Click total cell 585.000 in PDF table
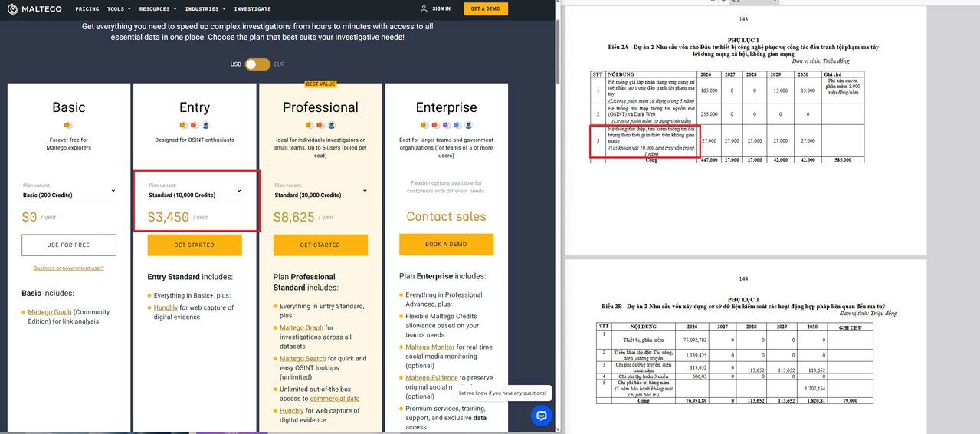 (843, 160)
